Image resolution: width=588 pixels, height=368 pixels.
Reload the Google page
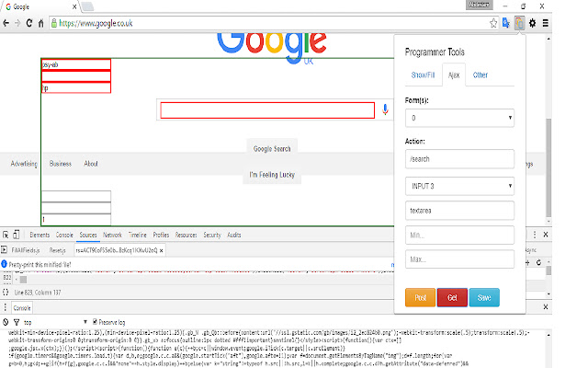[29, 23]
